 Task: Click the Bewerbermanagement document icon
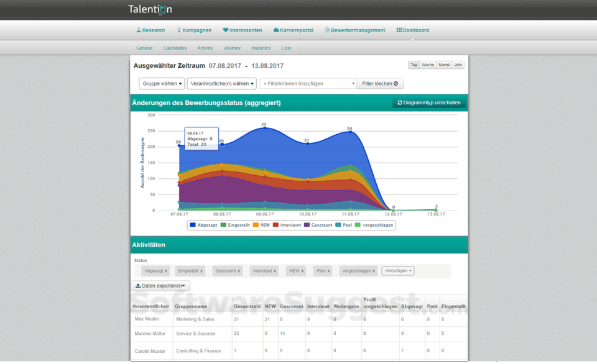327,30
